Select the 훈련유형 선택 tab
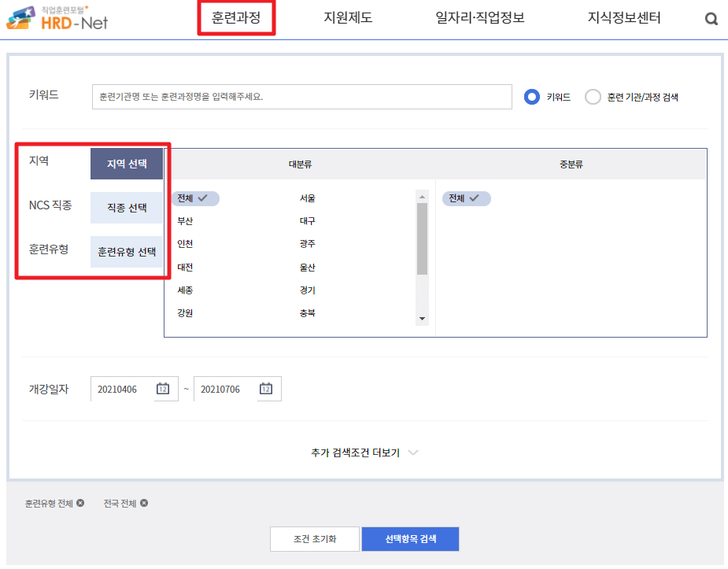728x569 pixels. click(x=127, y=252)
